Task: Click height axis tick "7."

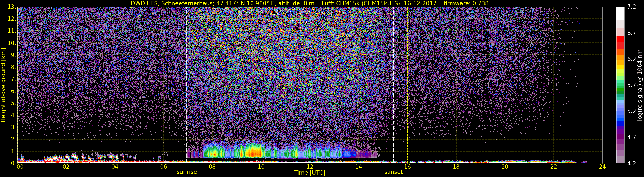Action: 13,79
